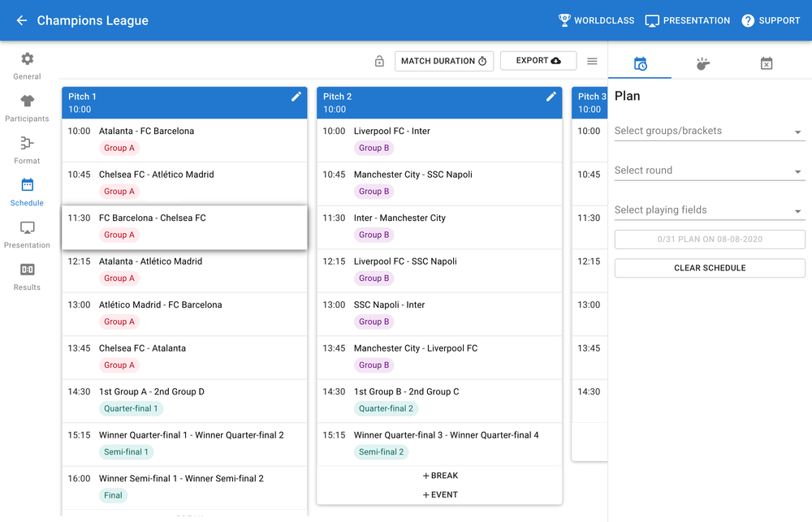This screenshot has width=812, height=522.
Task: Expand Select round dropdown
Action: pyautogui.click(x=710, y=170)
